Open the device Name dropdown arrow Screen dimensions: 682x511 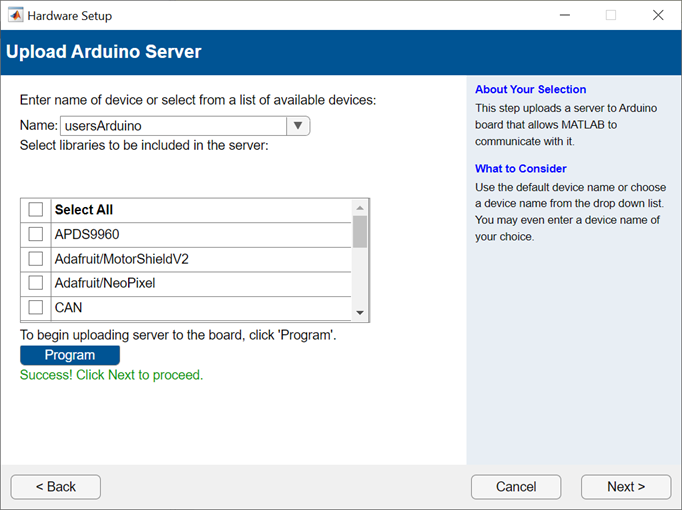tap(298, 126)
